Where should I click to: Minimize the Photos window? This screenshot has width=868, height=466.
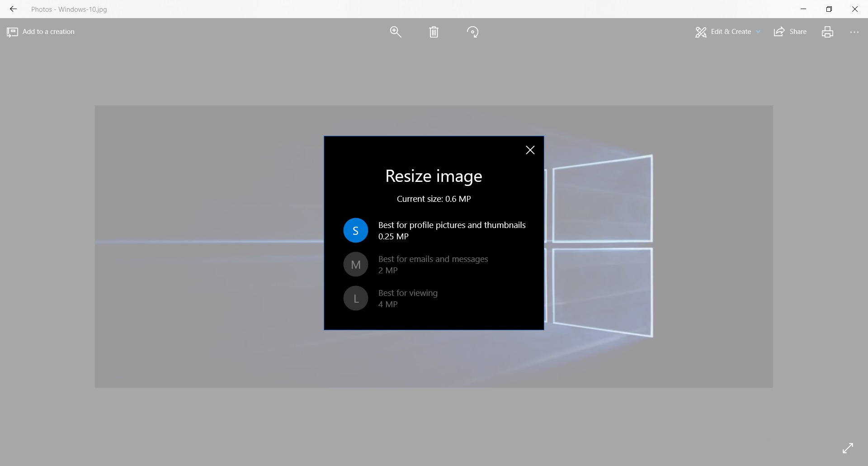(803, 9)
